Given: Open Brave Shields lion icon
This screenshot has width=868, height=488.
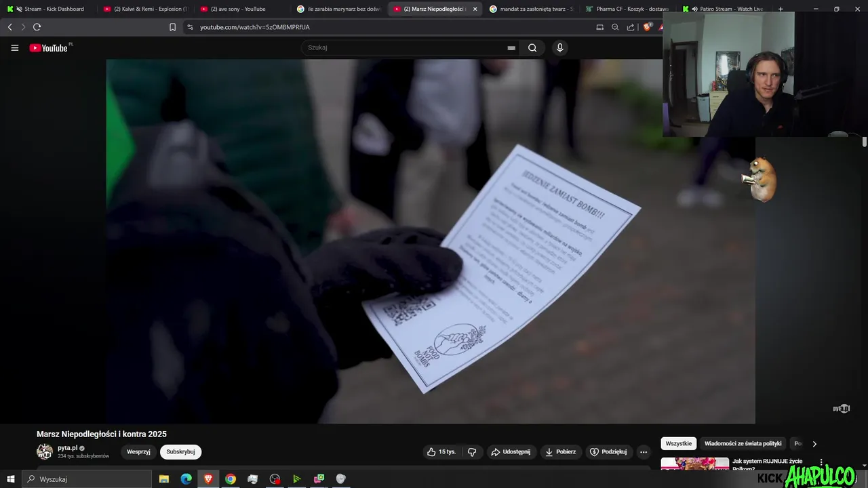Looking at the screenshot, I should coord(647,27).
